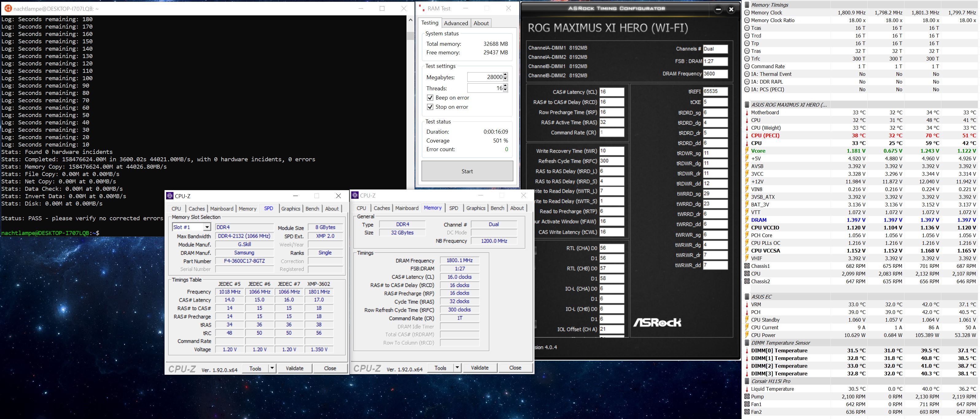Click the fan icon beside Chassis2
Screen dimensions: 980x419
(747, 281)
